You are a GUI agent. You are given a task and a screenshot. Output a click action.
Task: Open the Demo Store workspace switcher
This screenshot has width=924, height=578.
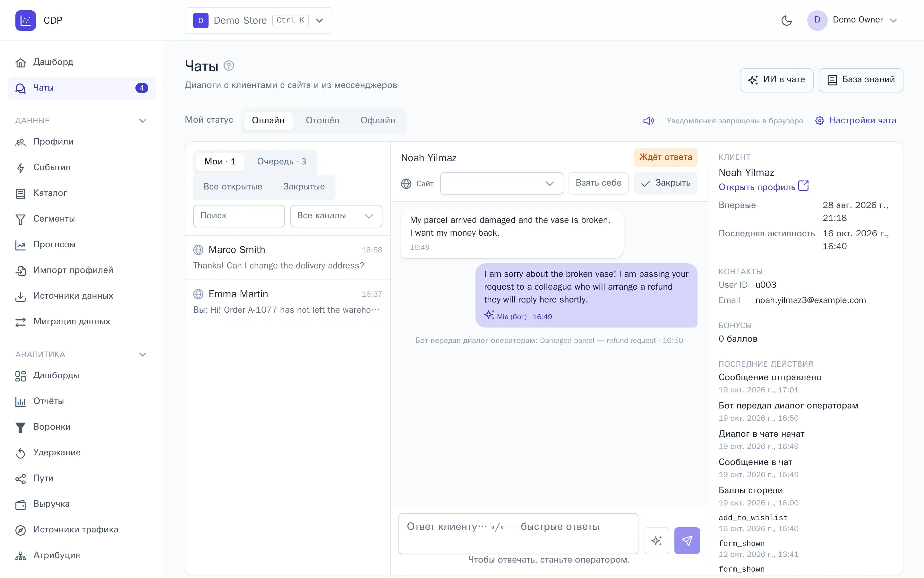(259, 20)
